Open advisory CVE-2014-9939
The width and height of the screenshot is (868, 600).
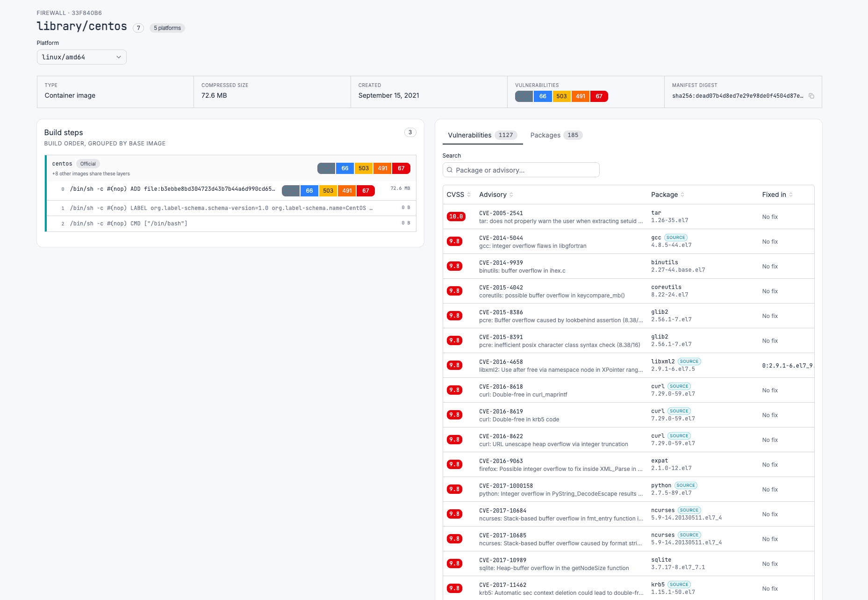click(x=501, y=263)
